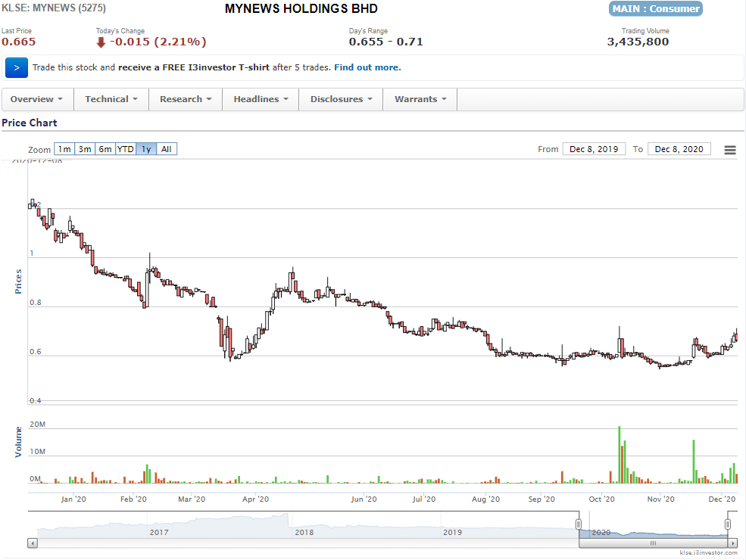Click the scrollbar left arrow
746x560 pixels.
pyautogui.click(x=33, y=543)
